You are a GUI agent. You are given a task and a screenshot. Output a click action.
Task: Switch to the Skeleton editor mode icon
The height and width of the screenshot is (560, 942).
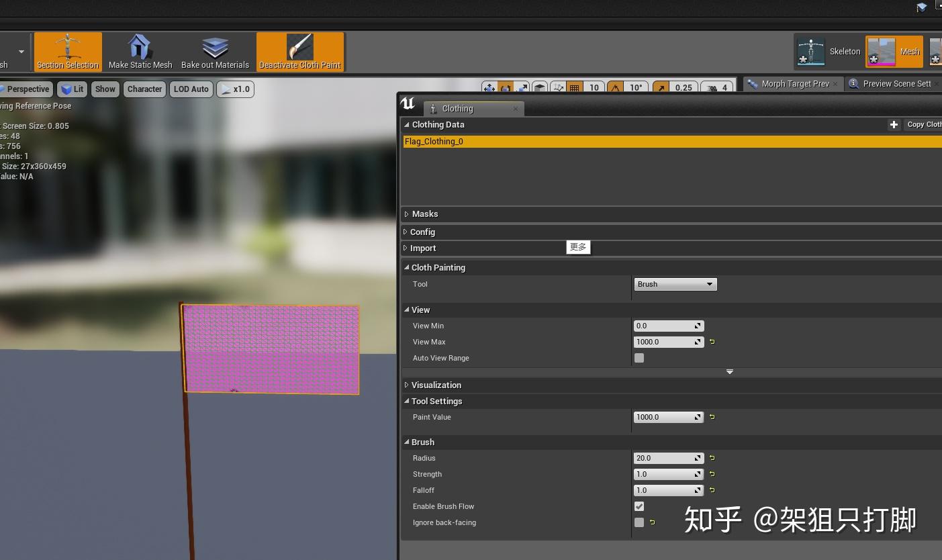click(810, 51)
